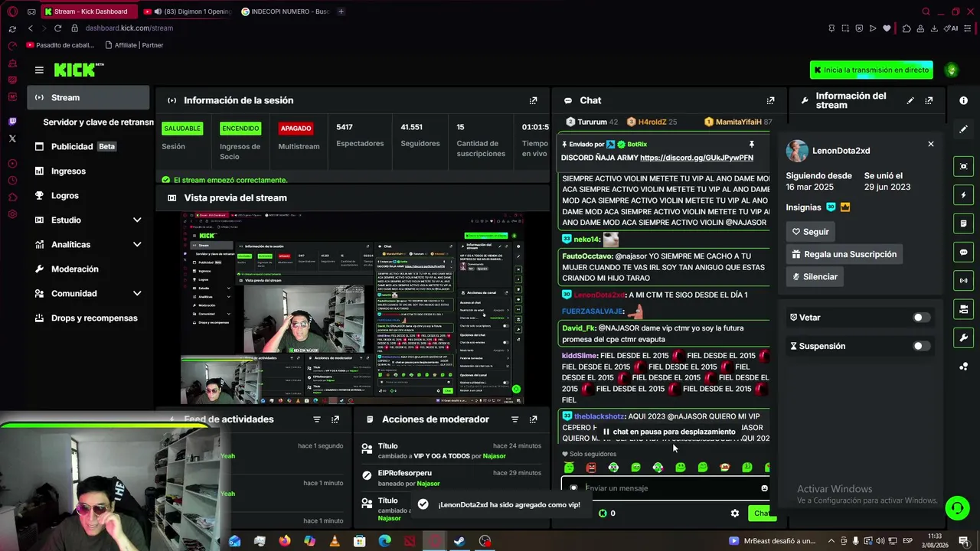Screen dimensions: 980x551
Task: Open Moderación section
Action: point(88,269)
